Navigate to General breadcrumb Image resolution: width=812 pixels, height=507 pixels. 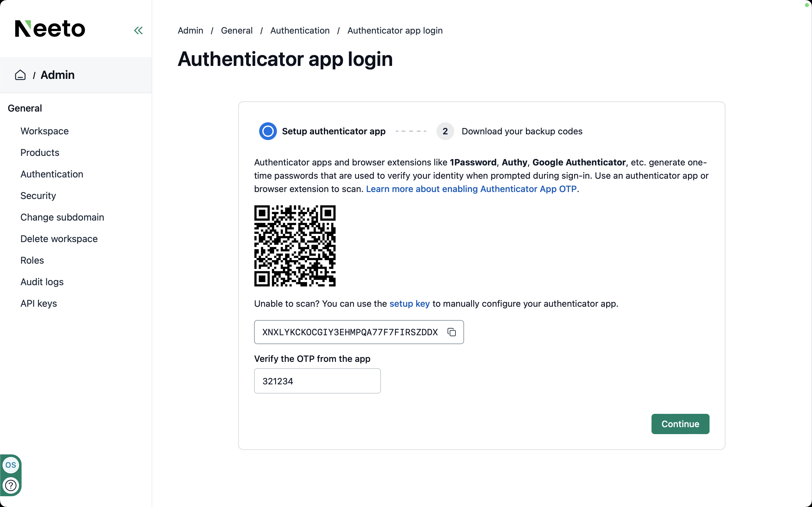coord(237,30)
